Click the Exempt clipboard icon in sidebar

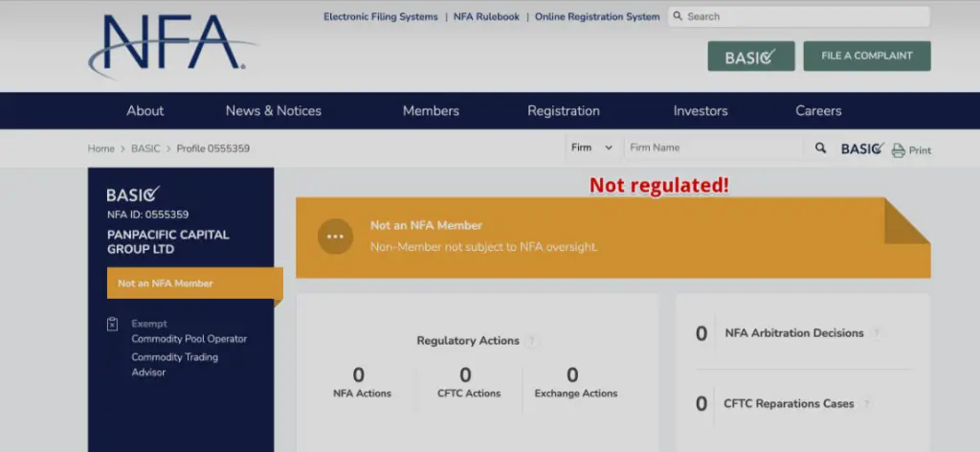click(x=113, y=325)
